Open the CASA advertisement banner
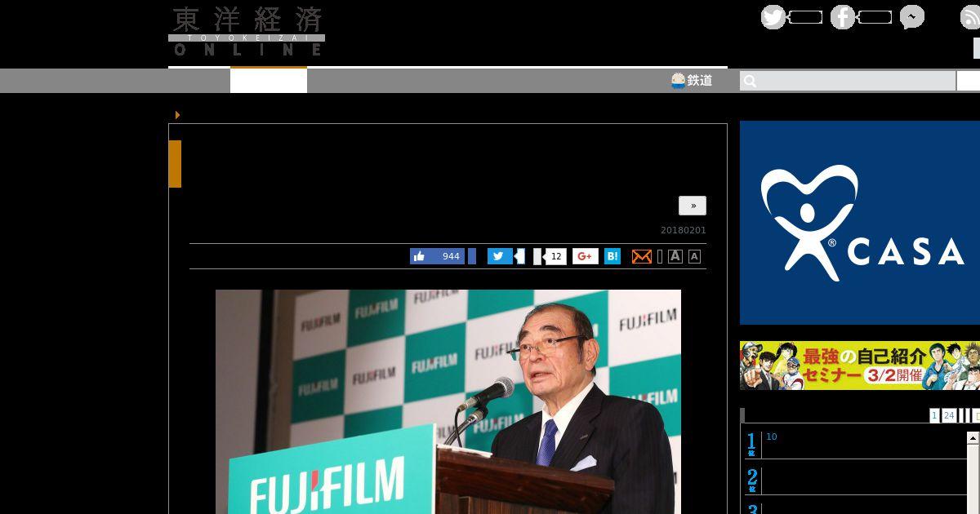 (x=860, y=223)
